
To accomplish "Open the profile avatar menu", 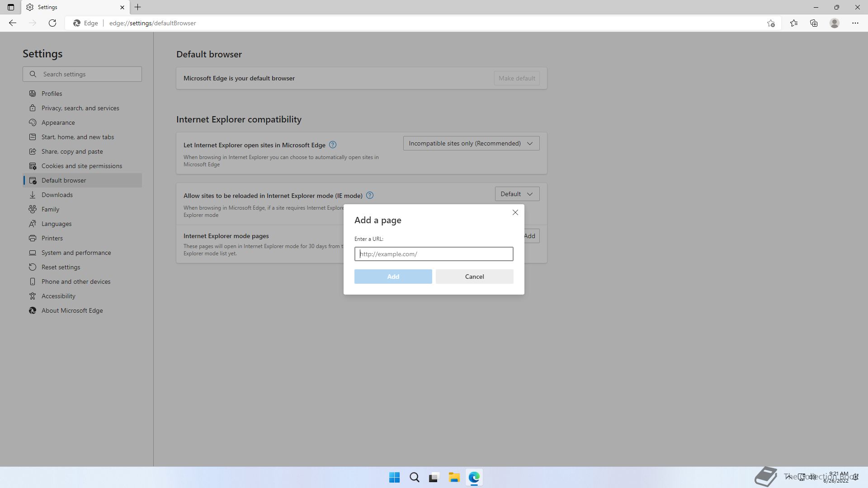I will 835,23.
